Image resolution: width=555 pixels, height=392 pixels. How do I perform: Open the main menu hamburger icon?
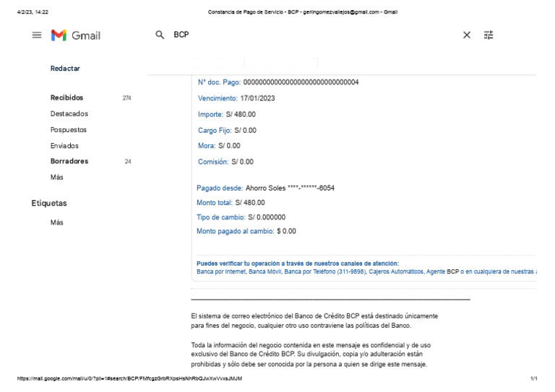tap(37, 35)
